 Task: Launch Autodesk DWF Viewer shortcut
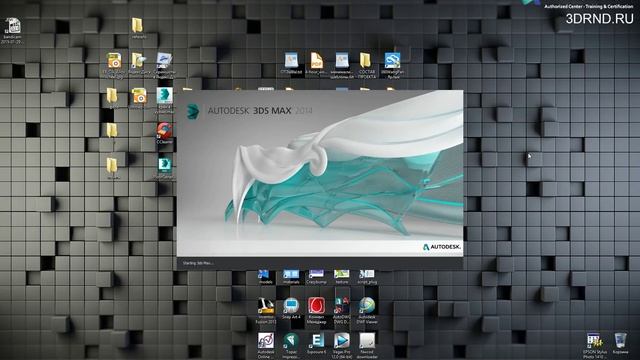coord(367,311)
